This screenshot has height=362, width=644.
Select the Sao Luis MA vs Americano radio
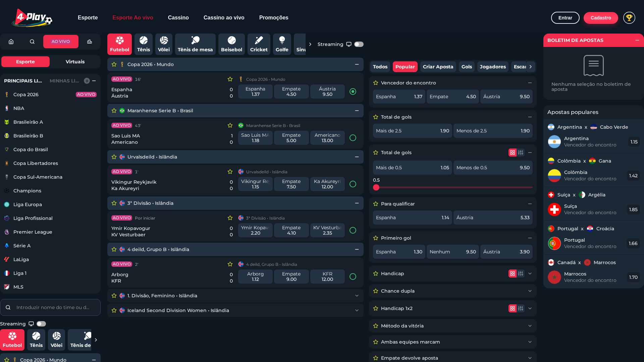click(x=353, y=138)
